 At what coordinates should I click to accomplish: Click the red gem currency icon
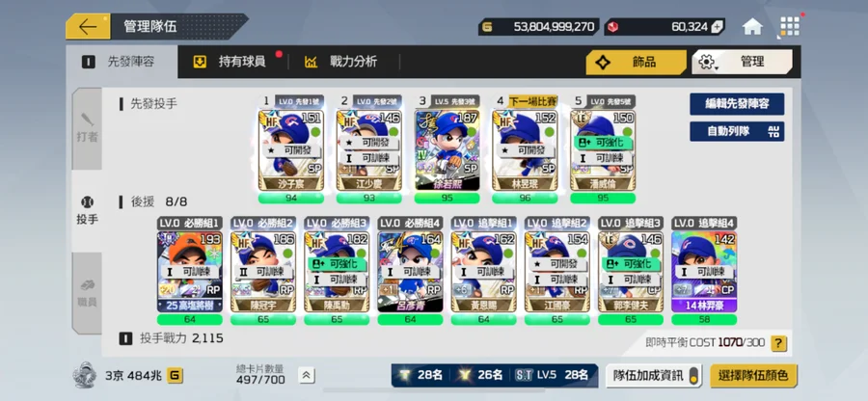click(x=613, y=27)
